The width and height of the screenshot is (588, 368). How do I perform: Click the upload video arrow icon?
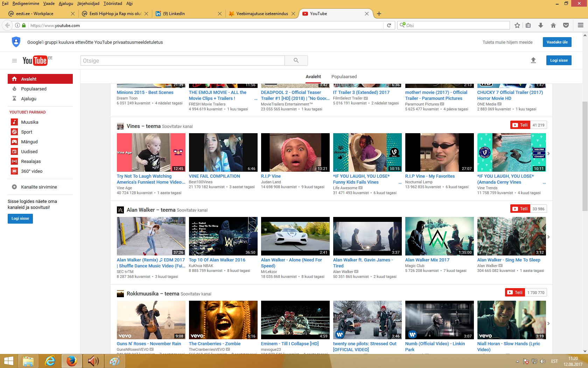coord(533,60)
